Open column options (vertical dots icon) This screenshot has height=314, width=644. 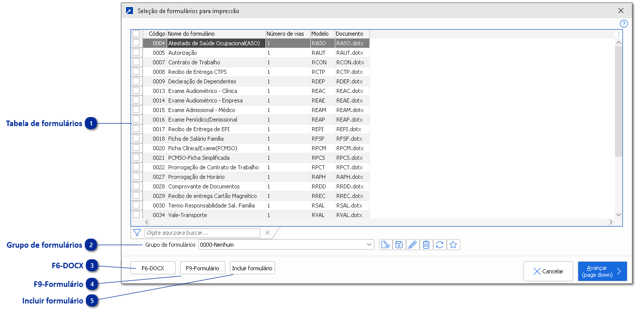pos(618,34)
